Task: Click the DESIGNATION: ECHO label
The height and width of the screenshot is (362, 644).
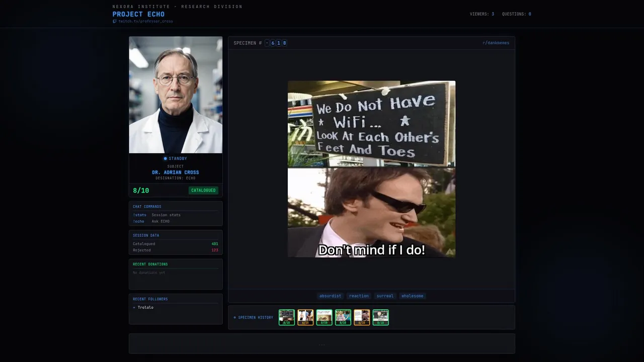Action: [x=176, y=178]
